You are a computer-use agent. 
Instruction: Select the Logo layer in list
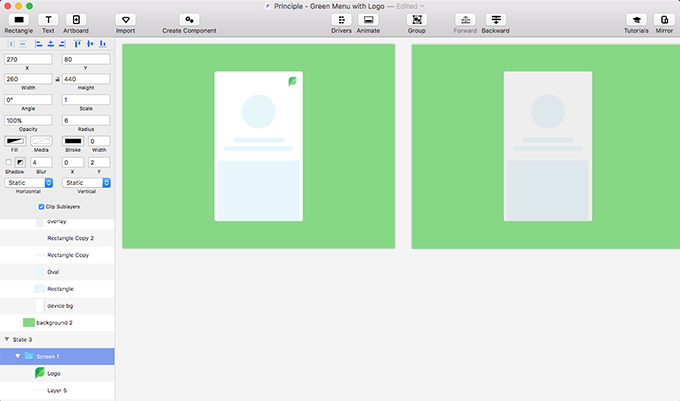coord(53,372)
